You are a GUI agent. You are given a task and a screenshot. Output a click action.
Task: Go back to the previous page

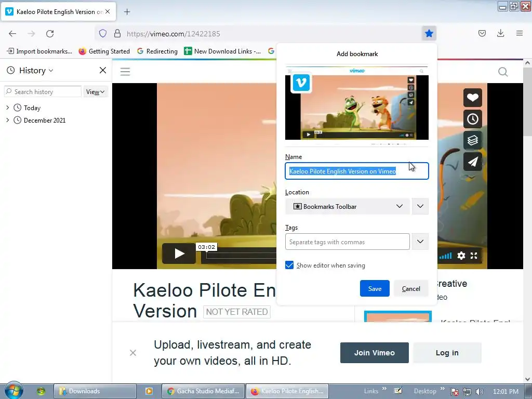(12, 33)
